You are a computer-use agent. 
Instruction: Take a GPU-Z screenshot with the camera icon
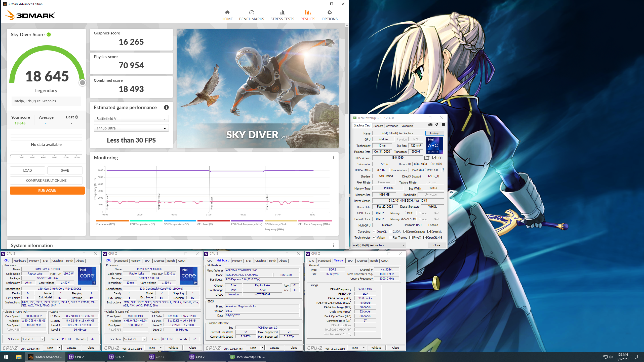pyautogui.click(x=430, y=124)
